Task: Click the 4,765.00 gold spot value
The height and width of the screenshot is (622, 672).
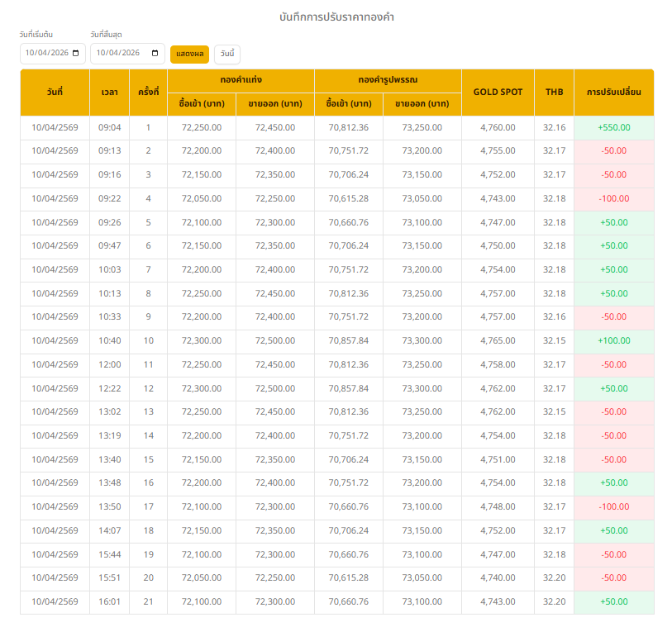Action: pyautogui.click(x=498, y=341)
